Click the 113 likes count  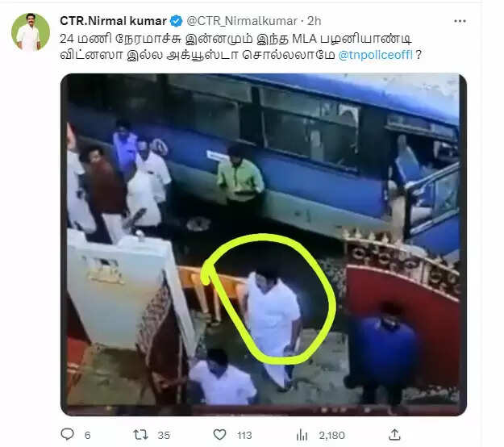[244, 436]
